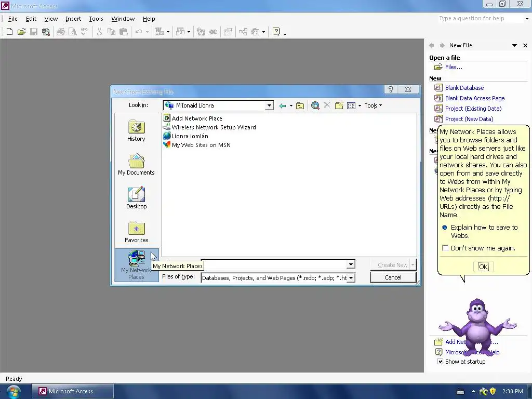The image size is (532, 399).
Task: Open the Tools dropdown in dialog
Action: (x=373, y=105)
